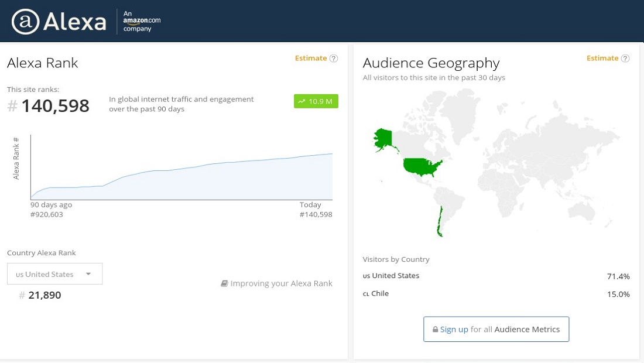Click the Alexa logo in the header
Viewport: 644px width, 363px height.
[59, 21]
